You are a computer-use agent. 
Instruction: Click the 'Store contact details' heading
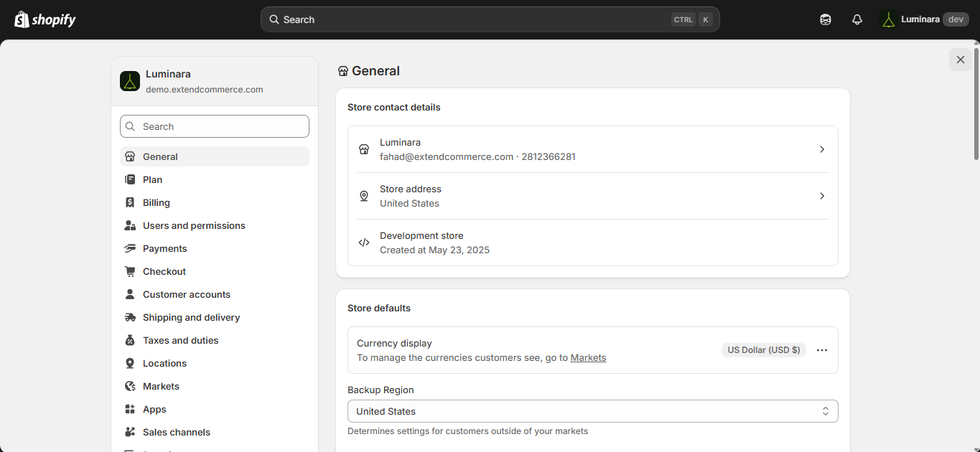tap(394, 107)
